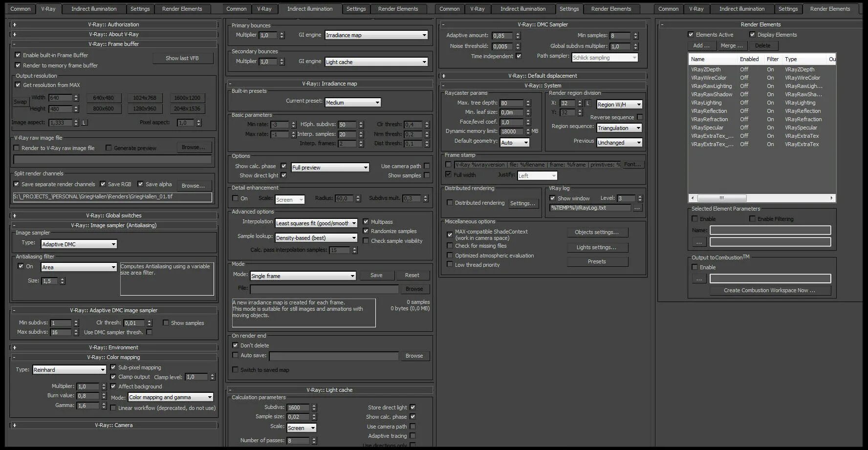868x450 pixels.
Task: Click the left arrow of the render elements list scrollbar
Action: pyautogui.click(x=692, y=198)
